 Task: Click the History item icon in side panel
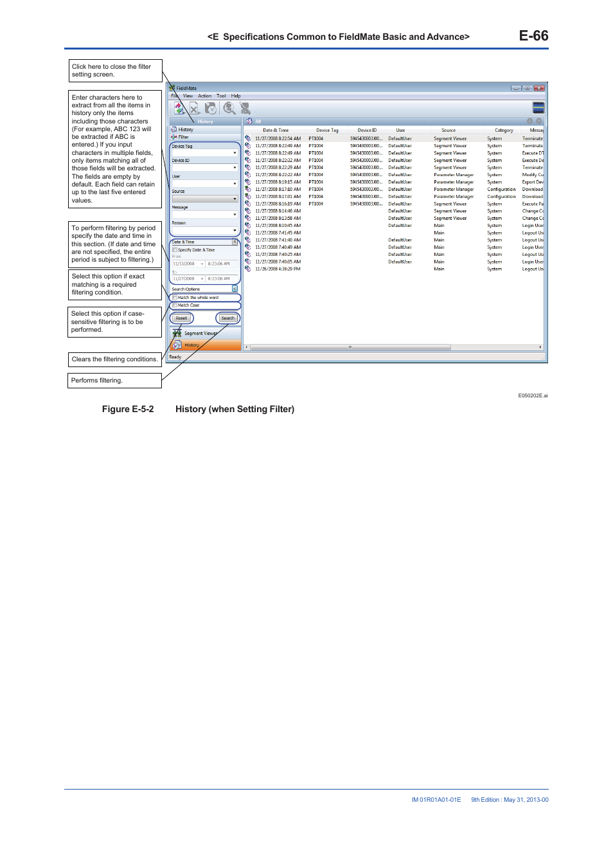174,129
